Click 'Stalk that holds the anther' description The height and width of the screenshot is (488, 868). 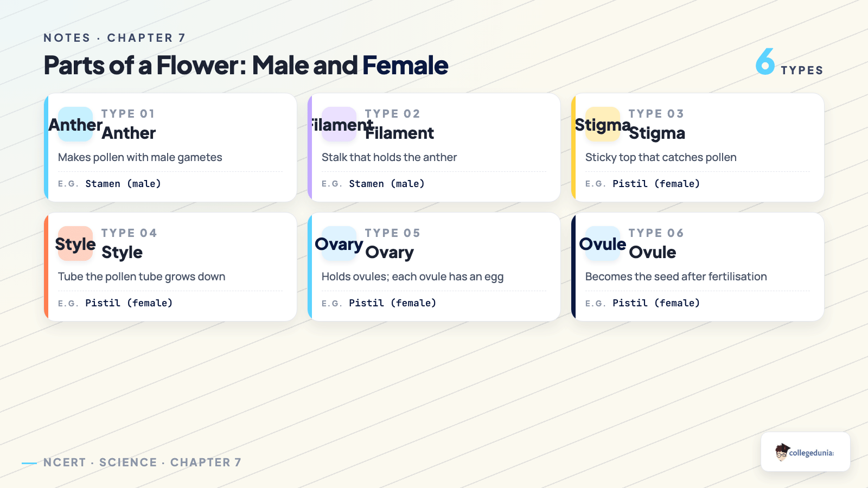coord(389,157)
